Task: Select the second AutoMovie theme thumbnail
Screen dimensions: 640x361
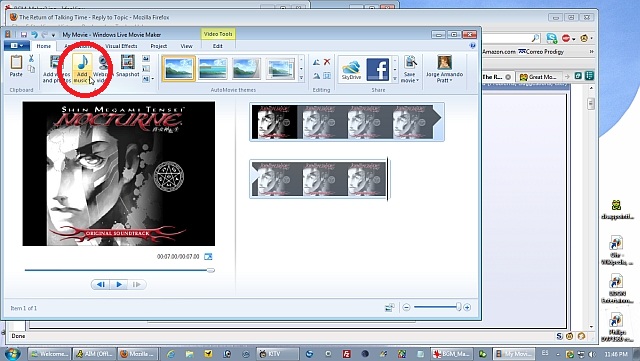Action: [212, 68]
